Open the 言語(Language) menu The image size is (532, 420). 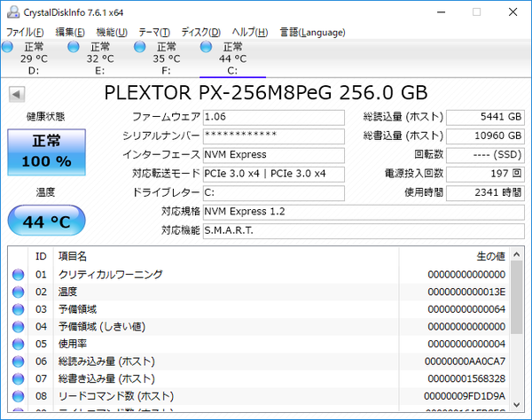click(312, 32)
